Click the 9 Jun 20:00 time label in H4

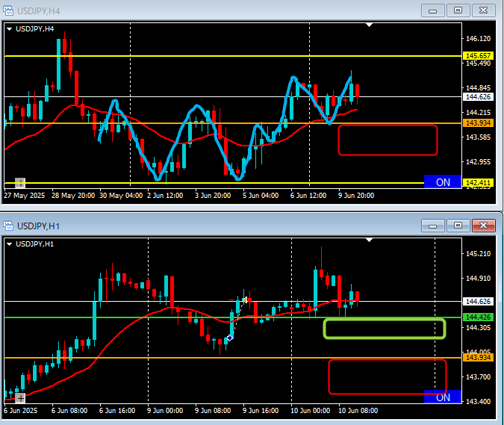(356, 196)
